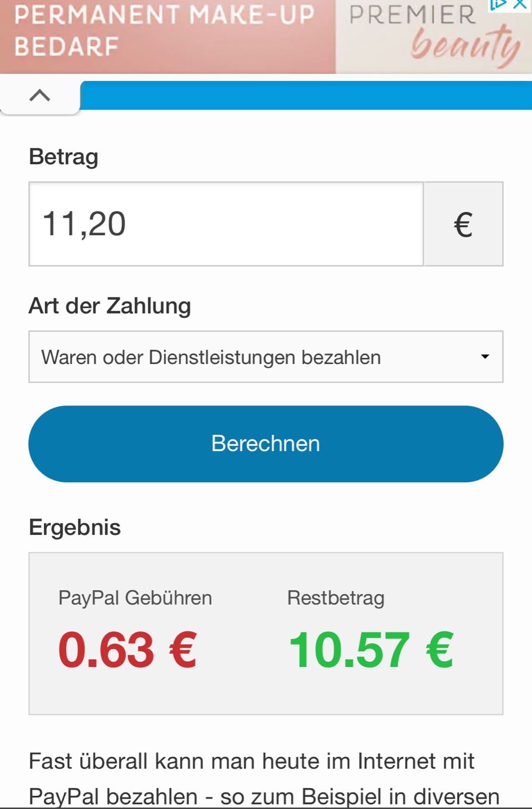Click the euro currency symbol box
This screenshot has height=809, width=532.
tap(463, 224)
